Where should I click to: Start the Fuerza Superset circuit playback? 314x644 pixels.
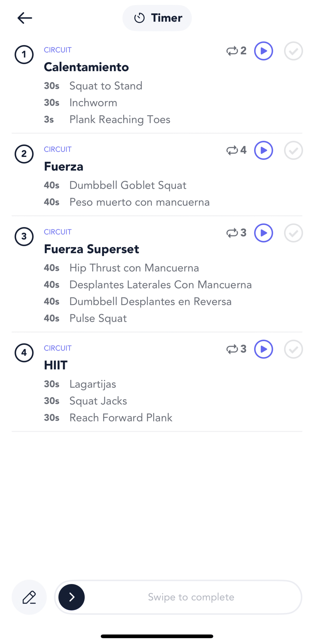tap(263, 233)
